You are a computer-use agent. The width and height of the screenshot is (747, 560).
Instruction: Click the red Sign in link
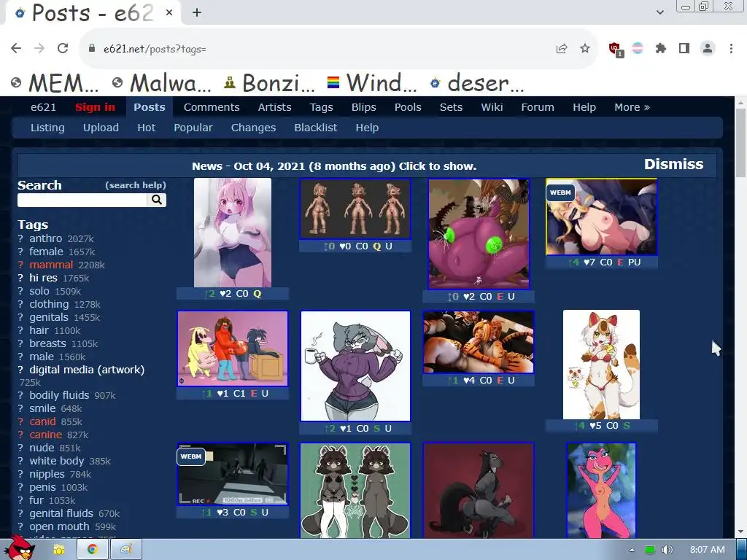pos(95,107)
